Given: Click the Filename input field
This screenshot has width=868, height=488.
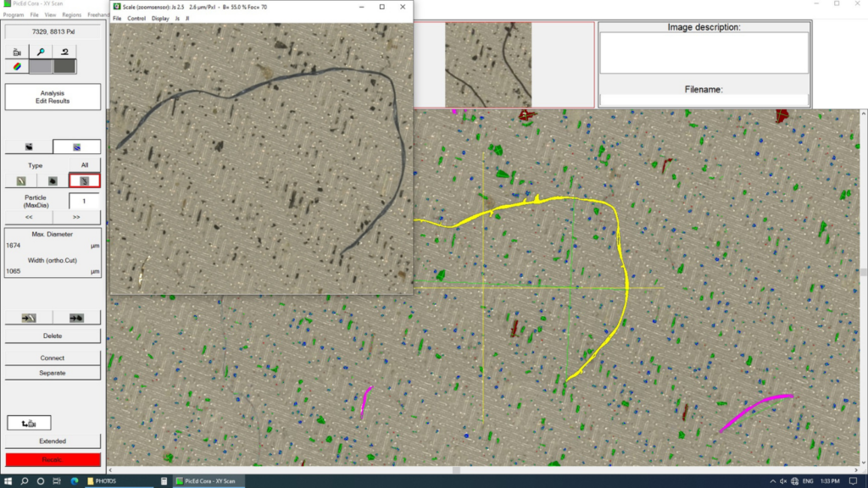Looking at the screenshot, I should (704, 100).
